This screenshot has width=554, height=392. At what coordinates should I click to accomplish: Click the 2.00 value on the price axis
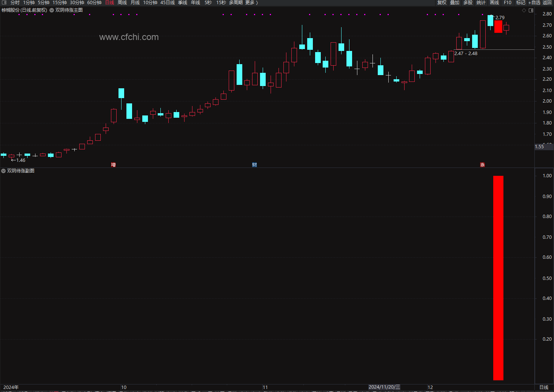pos(547,101)
